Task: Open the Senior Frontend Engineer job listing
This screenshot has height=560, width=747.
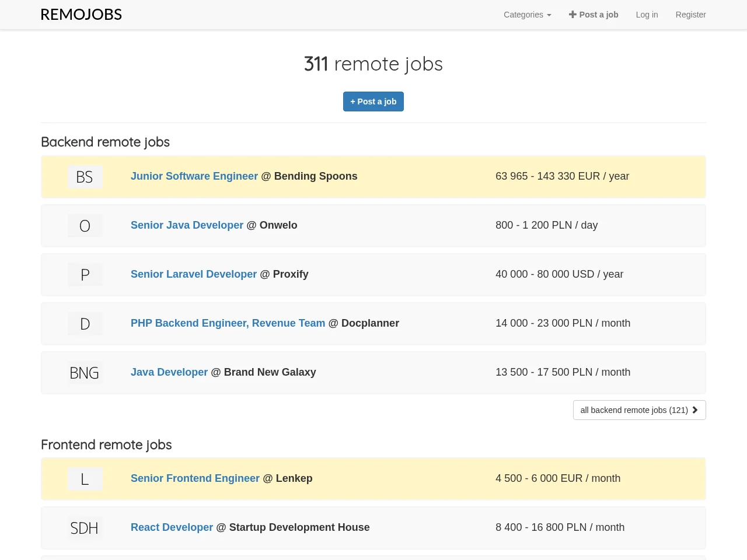Action: coord(195,478)
